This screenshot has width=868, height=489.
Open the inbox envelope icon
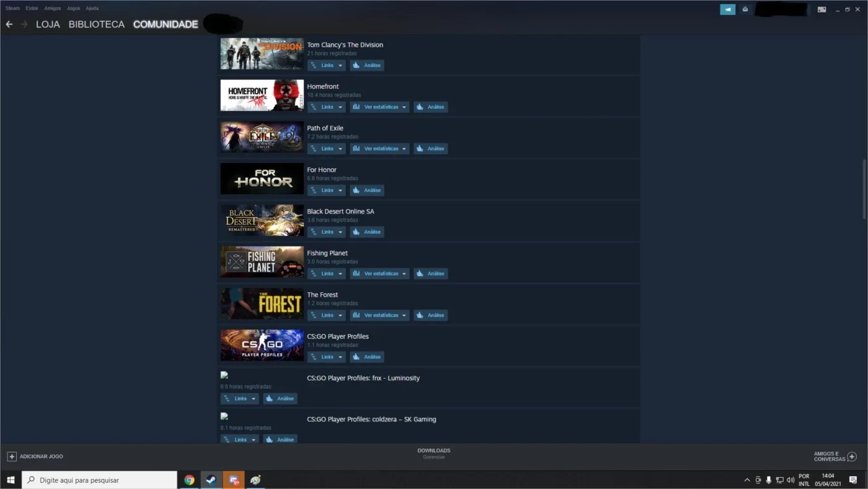(745, 9)
